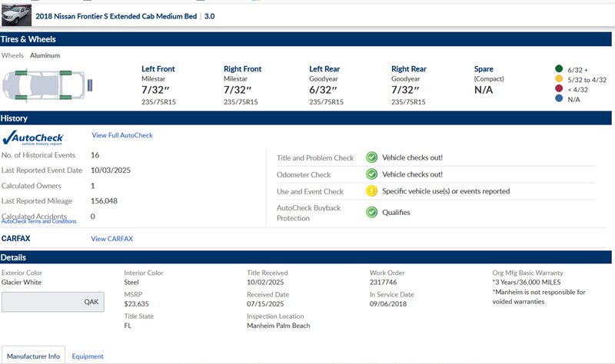Click green check icon for AutoCheck Buyback Protection
The width and height of the screenshot is (615, 364).
click(x=371, y=213)
